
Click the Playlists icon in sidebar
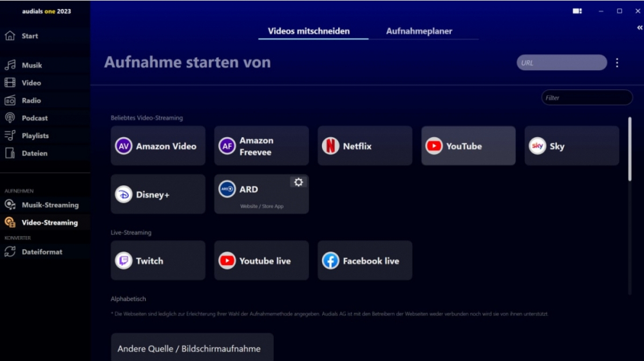[10, 135]
